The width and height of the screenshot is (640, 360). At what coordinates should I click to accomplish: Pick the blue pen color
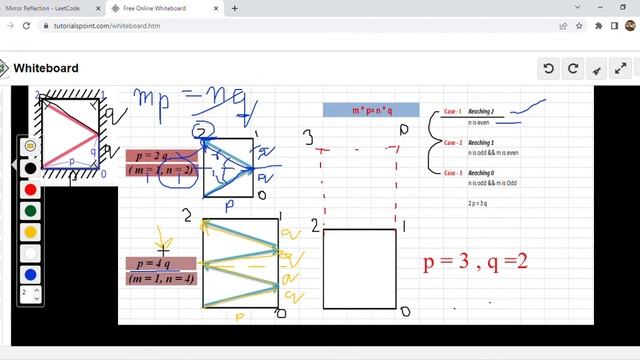[x=30, y=274]
